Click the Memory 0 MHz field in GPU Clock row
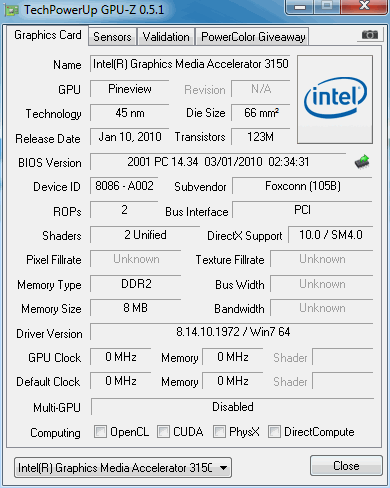 pos(233,357)
